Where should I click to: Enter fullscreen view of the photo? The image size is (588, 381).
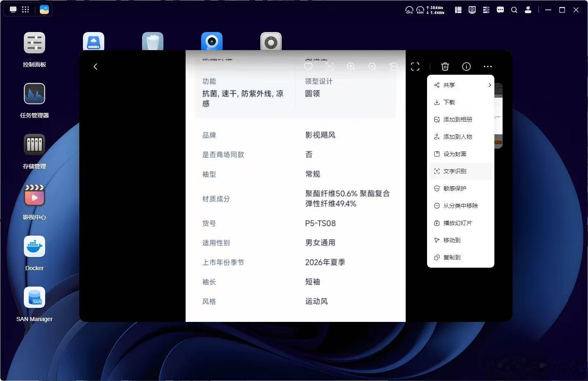click(x=415, y=67)
